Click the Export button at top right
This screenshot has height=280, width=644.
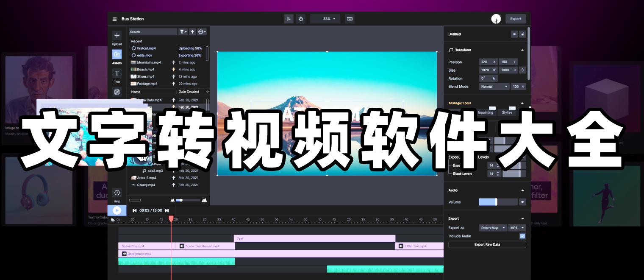pos(516,19)
